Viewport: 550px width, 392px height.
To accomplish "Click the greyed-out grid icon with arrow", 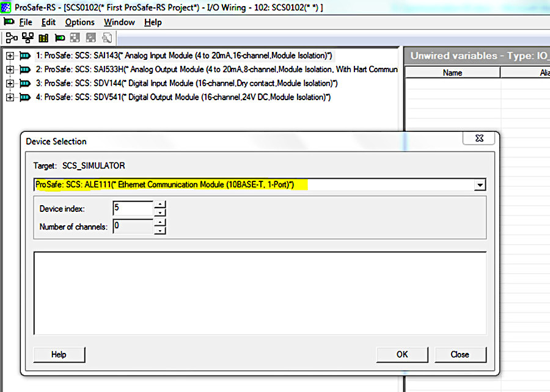I will click(91, 37).
